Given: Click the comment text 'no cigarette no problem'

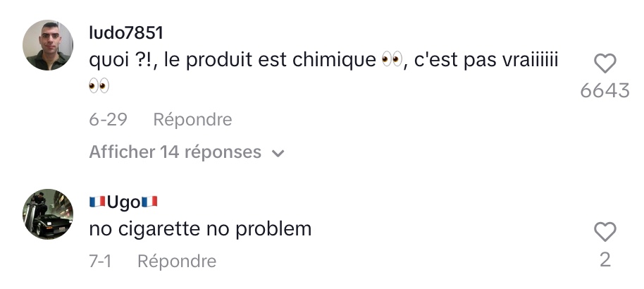Looking at the screenshot, I should click(x=200, y=229).
